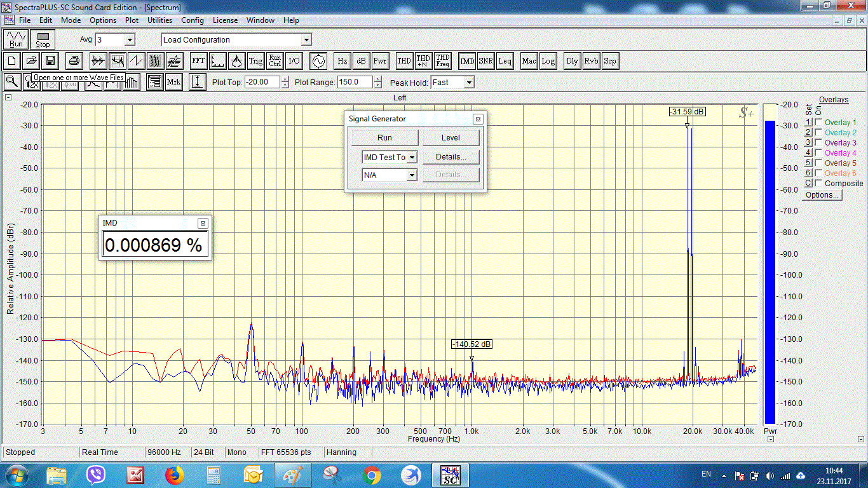Enable the Overlay 1 checkbox

[x=819, y=123]
